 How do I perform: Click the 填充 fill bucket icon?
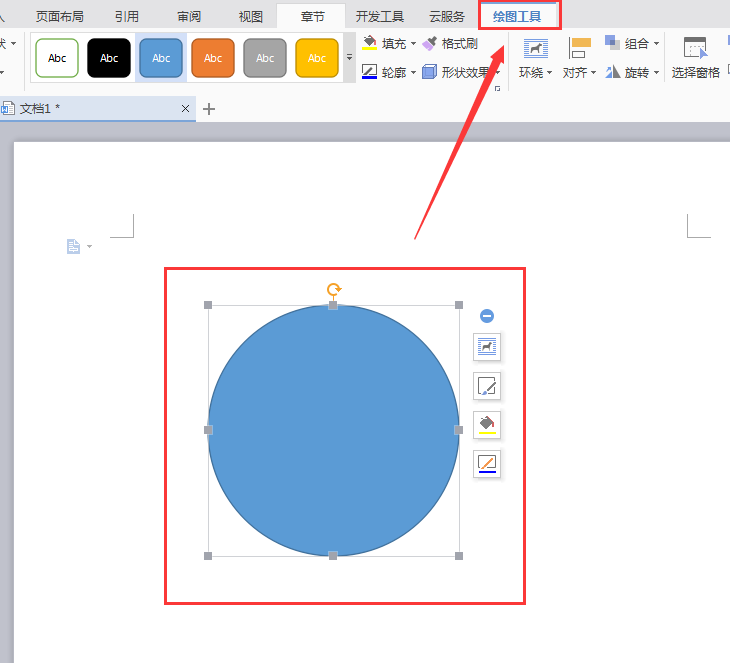coord(370,43)
